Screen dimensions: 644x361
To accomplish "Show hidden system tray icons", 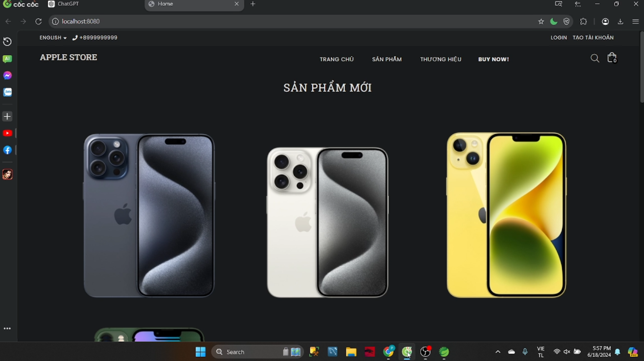I will [498, 352].
